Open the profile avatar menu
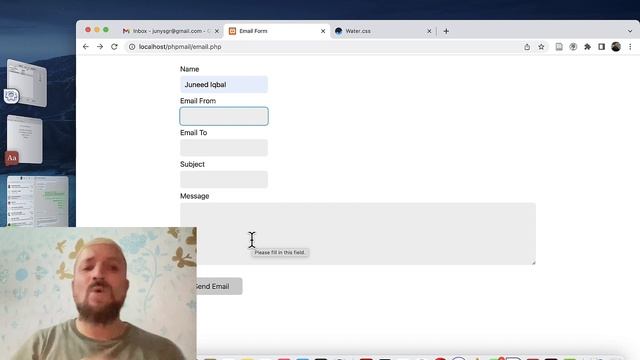This screenshot has width=640, height=360. click(616, 47)
